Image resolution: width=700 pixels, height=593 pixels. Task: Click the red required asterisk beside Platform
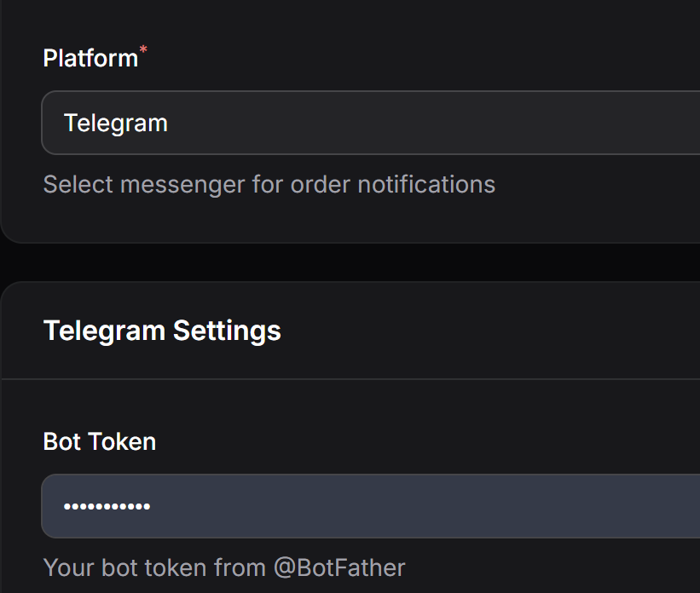tap(143, 52)
